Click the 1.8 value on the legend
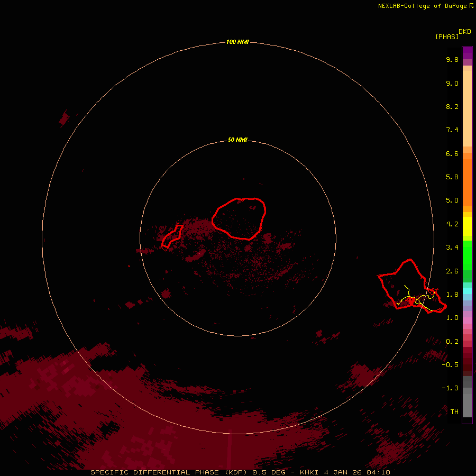Viewport: 476px width, 476px height. pyautogui.click(x=452, y=295)
